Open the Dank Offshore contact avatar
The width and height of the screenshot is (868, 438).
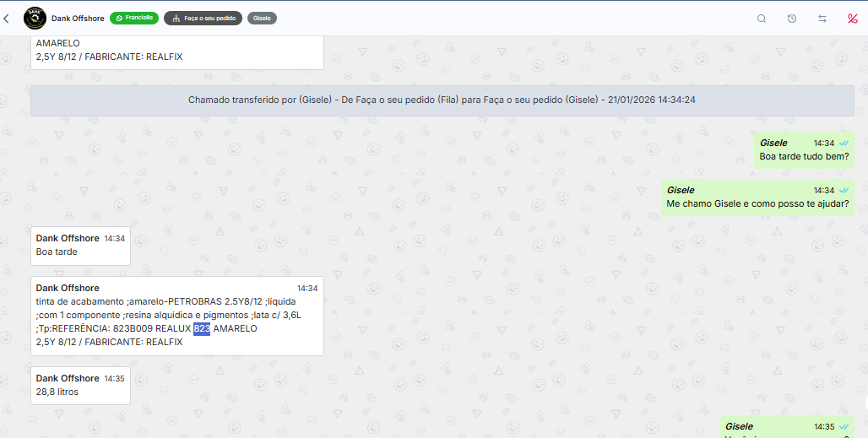[35, 19]
